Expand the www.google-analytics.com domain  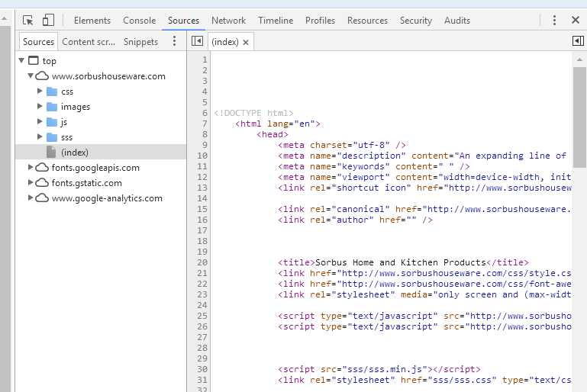click(x=31, y=198)
